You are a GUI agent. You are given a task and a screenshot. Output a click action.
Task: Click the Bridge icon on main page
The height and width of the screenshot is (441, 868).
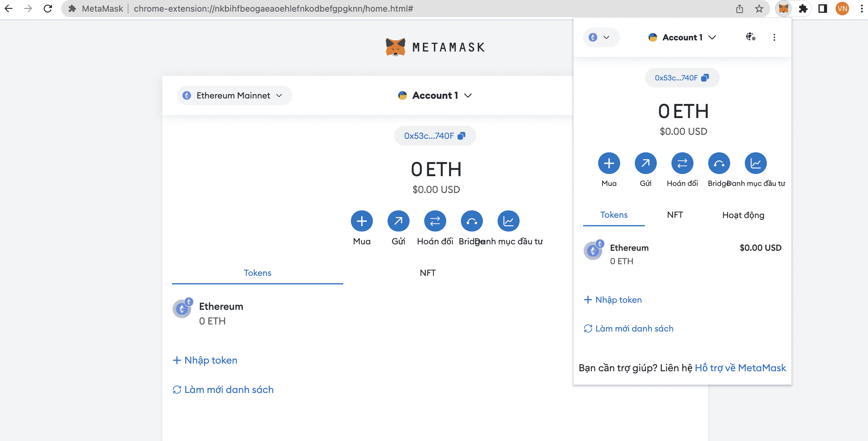click(x=471, y=221)
